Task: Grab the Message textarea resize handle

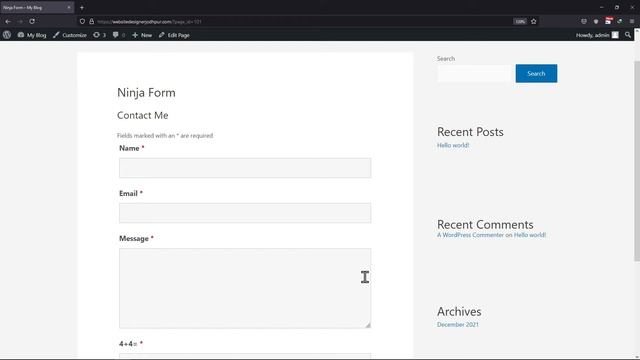Action: click(368, 325)
